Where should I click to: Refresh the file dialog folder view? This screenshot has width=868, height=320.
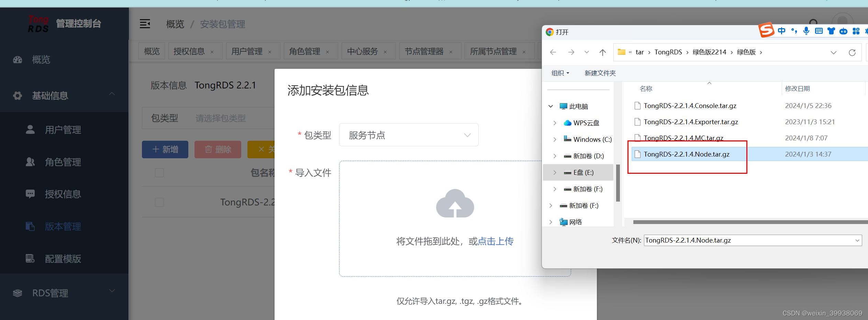tap(852, 53)
